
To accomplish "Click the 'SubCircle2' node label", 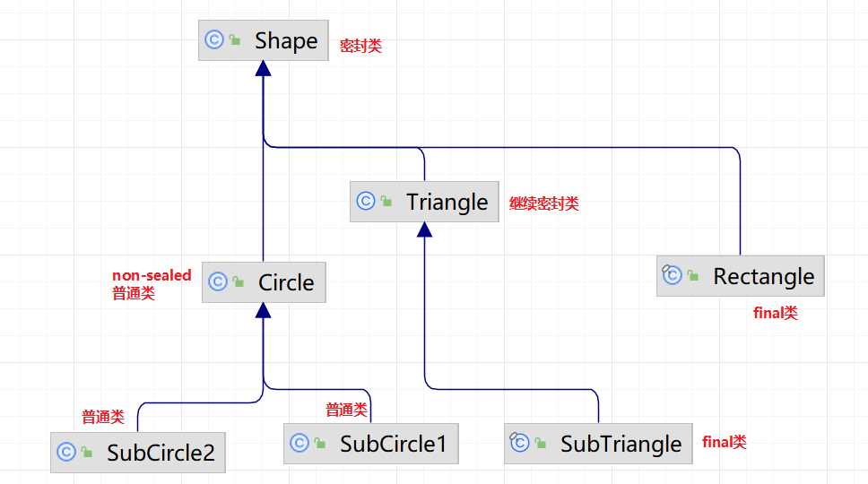I will (x=161, y=453).
